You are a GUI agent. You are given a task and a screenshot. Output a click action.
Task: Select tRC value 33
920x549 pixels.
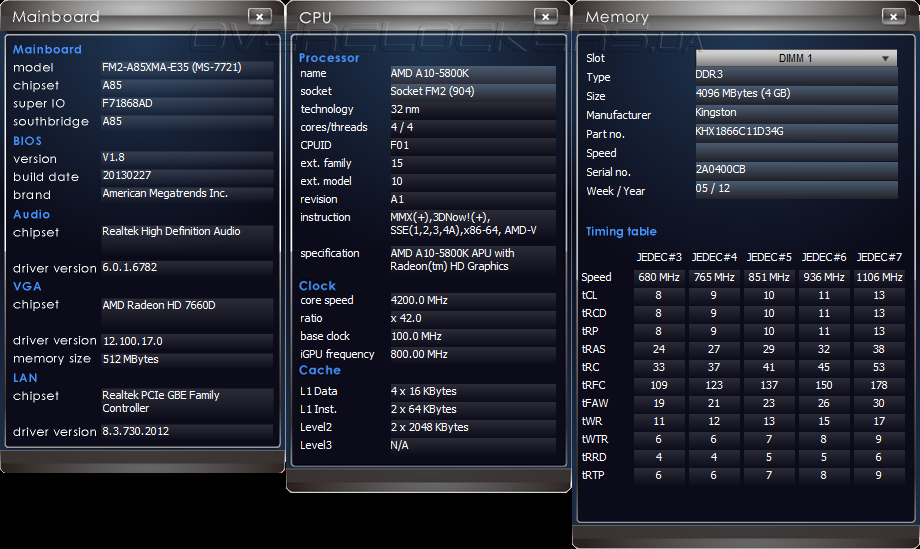(659, 367)
